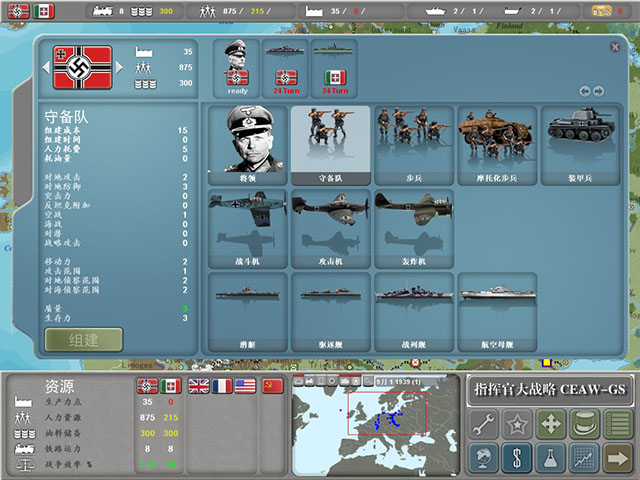Screen dimensions: 640x480
Task: Select the Garrison (守备队) unit card
Action: [x=330, y=145]
